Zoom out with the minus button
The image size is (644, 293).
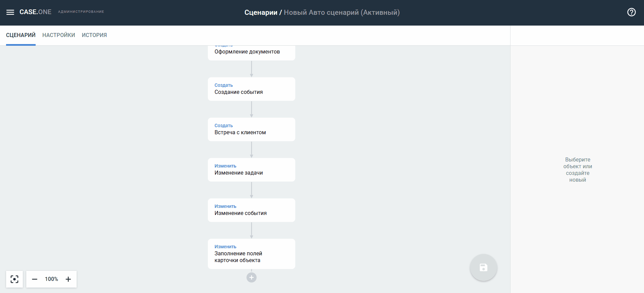[35, 279]
